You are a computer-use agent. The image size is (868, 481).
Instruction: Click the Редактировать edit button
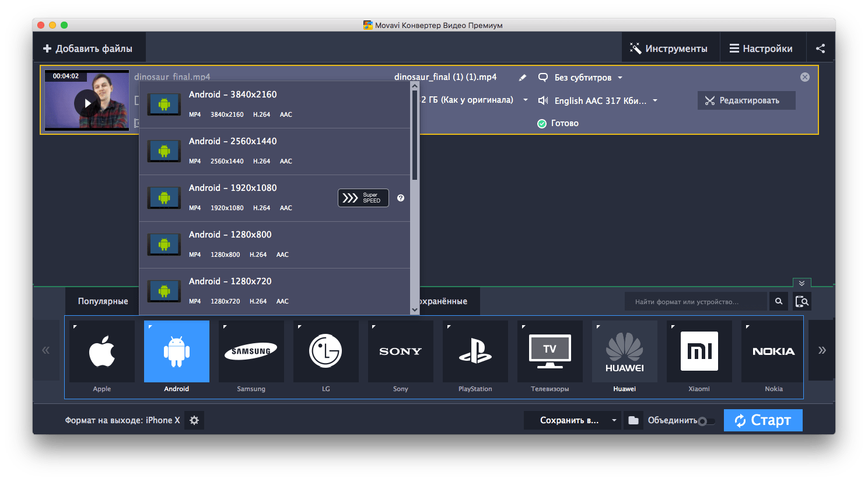[746, 100]
